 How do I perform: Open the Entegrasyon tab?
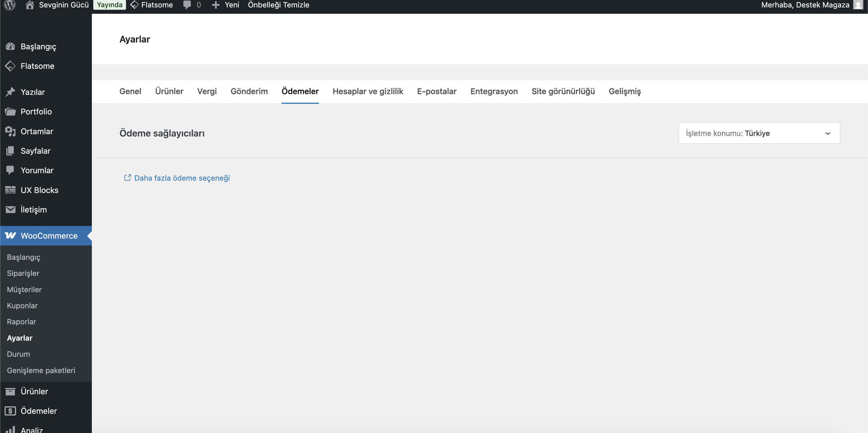point(494,91)
